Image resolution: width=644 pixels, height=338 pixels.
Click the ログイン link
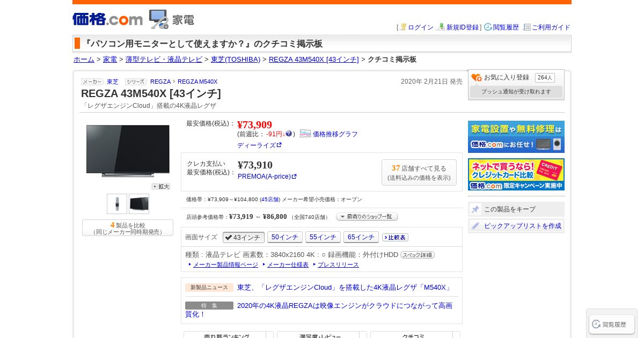[x=421, y=27]
